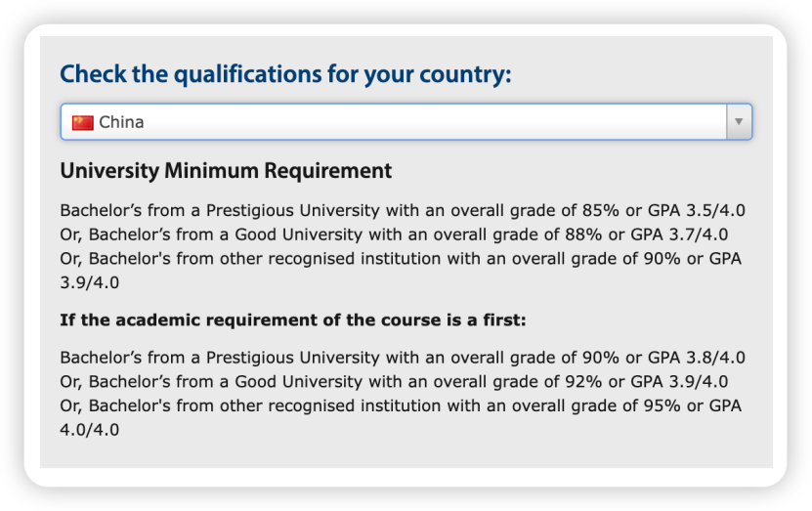Select the country combo box showing China
This screenshot has height=511, width=812.
click(x=406, y=122)
